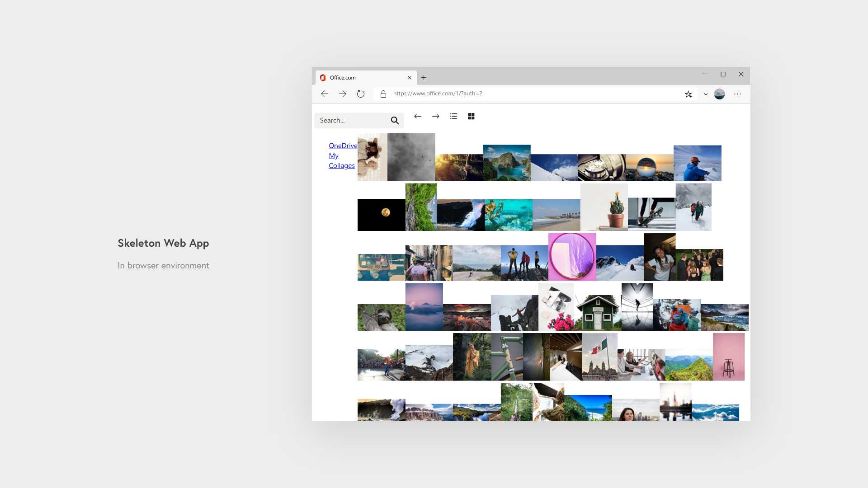This screenshot has height=488, width=868.
Task: Close the Office.com tab
Action: click(410, 78)
